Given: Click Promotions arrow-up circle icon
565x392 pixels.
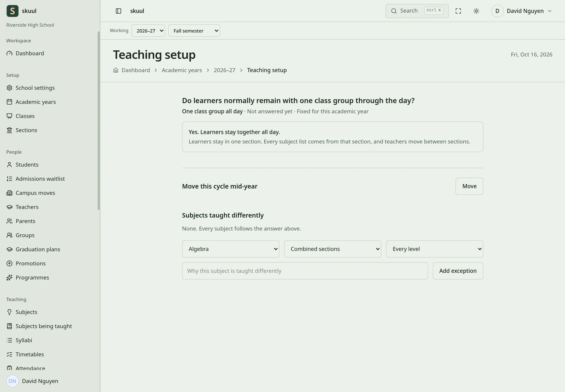Looking at the screenshot, I should pos(9,263).
